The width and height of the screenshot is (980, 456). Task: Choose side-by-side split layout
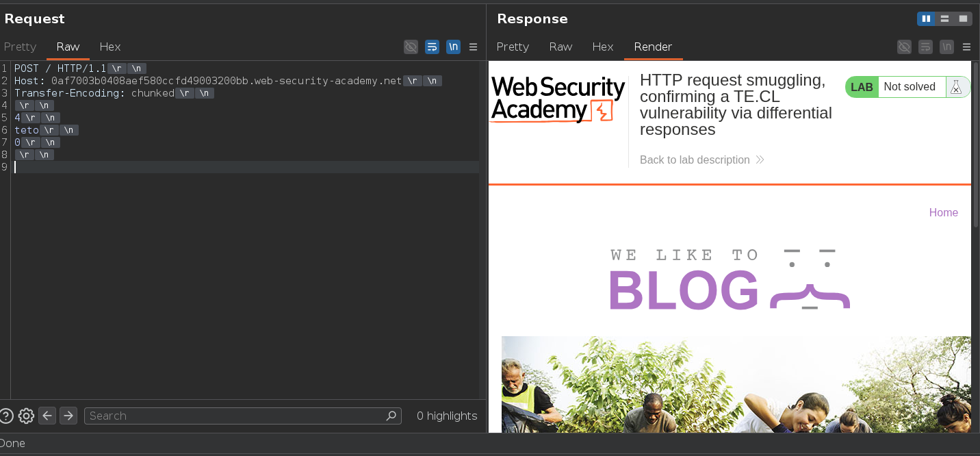[x=926, y=18]
